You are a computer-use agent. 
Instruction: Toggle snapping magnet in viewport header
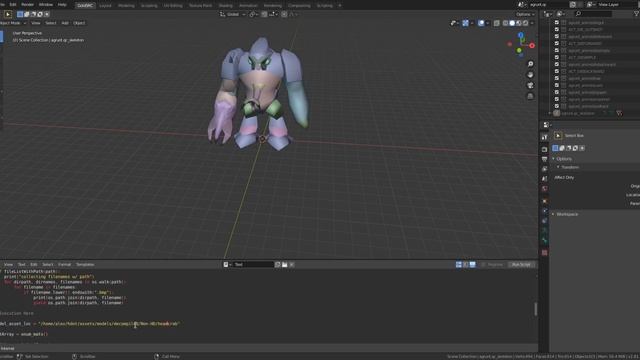[264, 14]
